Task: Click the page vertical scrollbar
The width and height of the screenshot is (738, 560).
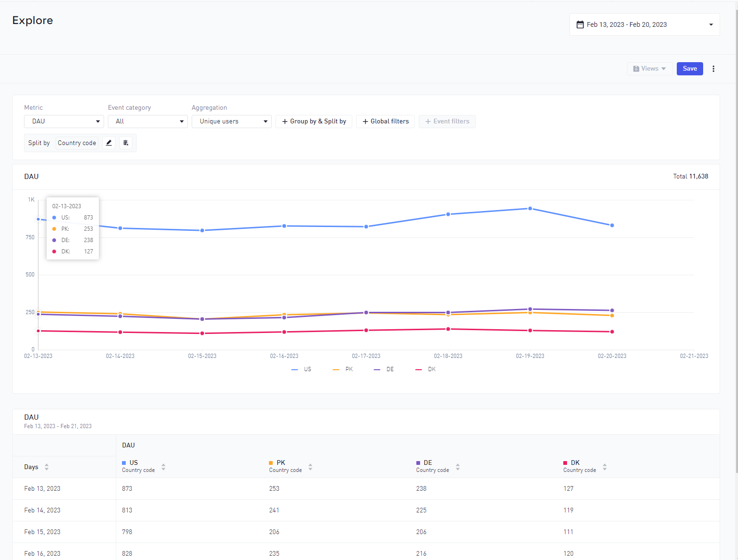Action: (736, 240)
